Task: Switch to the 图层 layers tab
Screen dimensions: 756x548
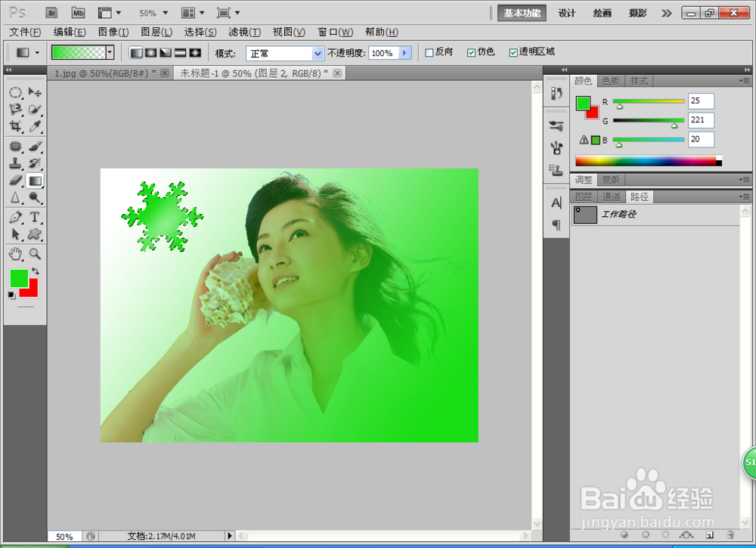Action: [x=584, y=197]
